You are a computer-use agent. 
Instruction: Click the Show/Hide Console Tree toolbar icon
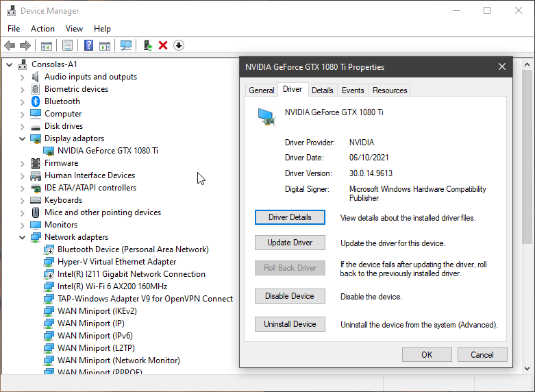click(x=46, y=45)
